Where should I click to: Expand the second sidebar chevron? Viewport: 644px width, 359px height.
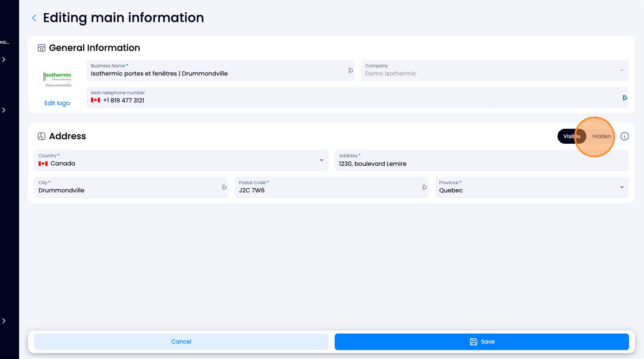tap(3, 110)
